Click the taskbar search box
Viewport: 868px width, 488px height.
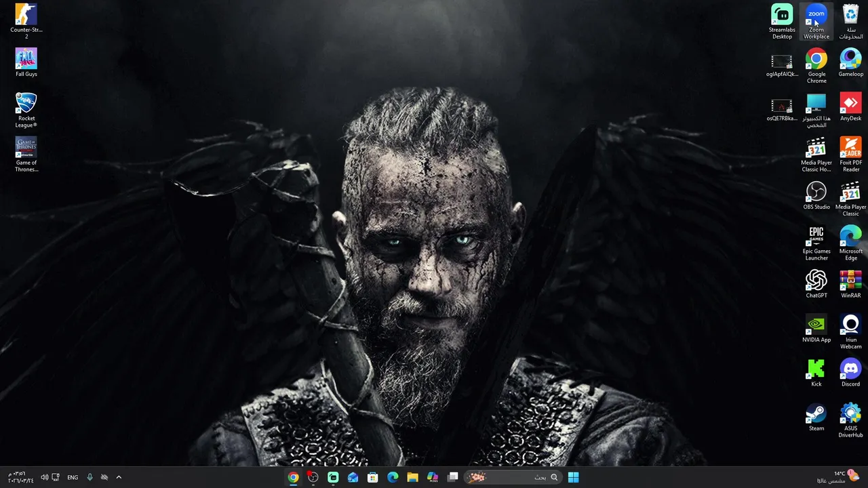pos(513,477)
